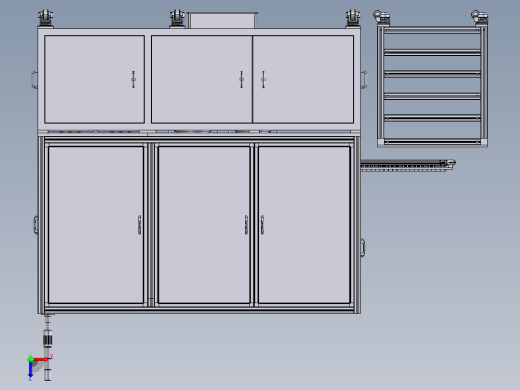Select the side handle on upper left cabinet wall
This screenshot has height=390, width=520.
pyautogui.click(x=35, y=80)
